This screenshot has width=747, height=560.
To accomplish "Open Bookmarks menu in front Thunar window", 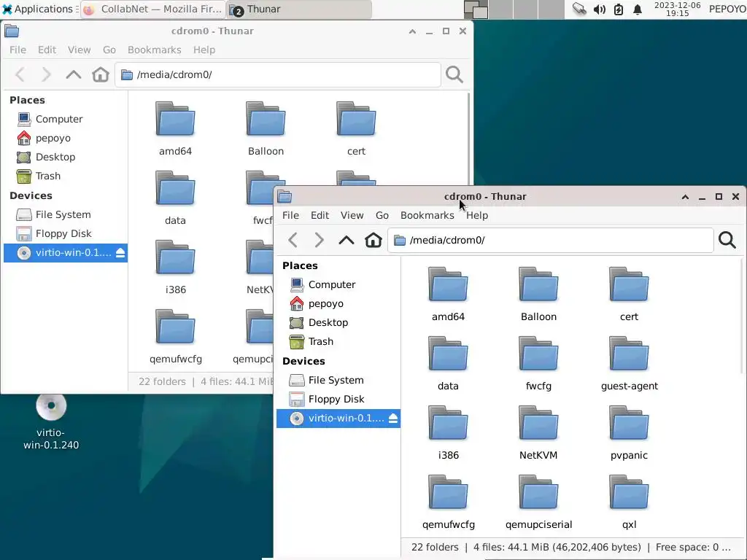I will coord(427,215).
